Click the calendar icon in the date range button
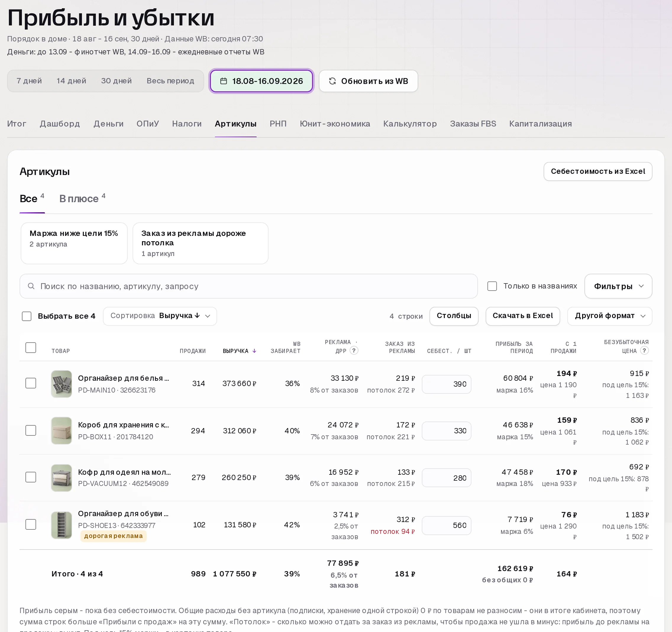672x632 pixels. pos(223,81)
